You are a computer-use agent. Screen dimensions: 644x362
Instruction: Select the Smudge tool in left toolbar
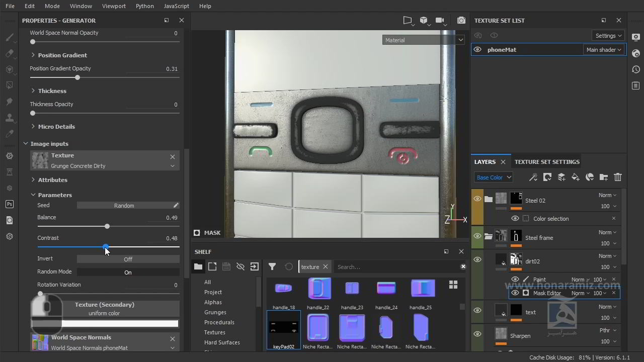tap(10, 102)
